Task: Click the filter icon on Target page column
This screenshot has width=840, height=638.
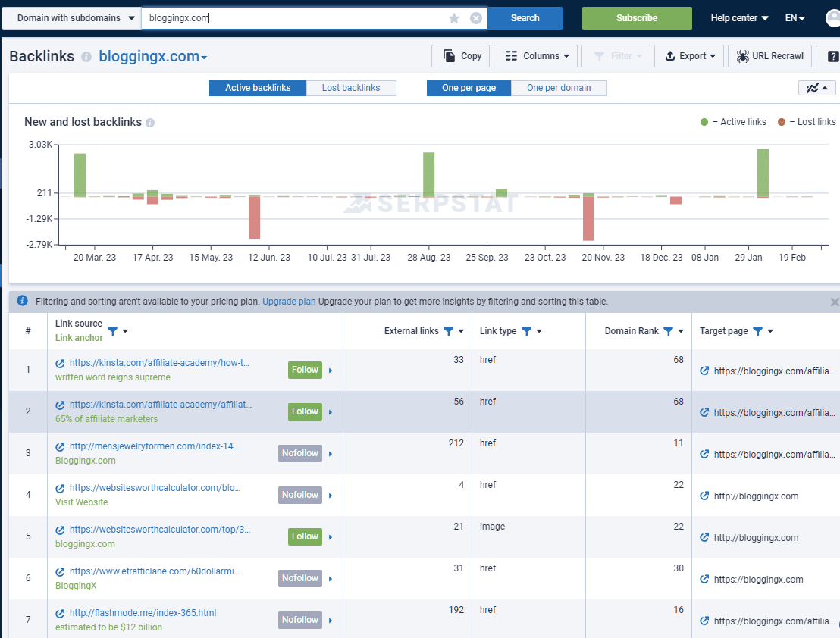Action: click(x=757, y=331)
